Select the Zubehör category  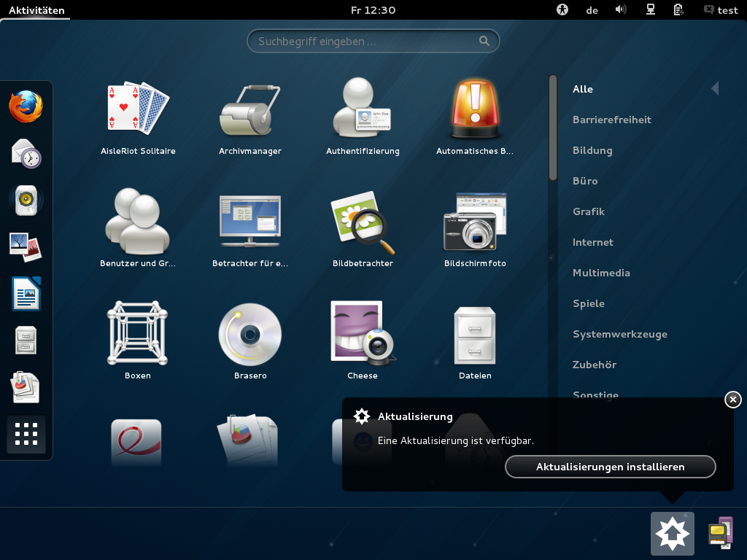point(594,365)
